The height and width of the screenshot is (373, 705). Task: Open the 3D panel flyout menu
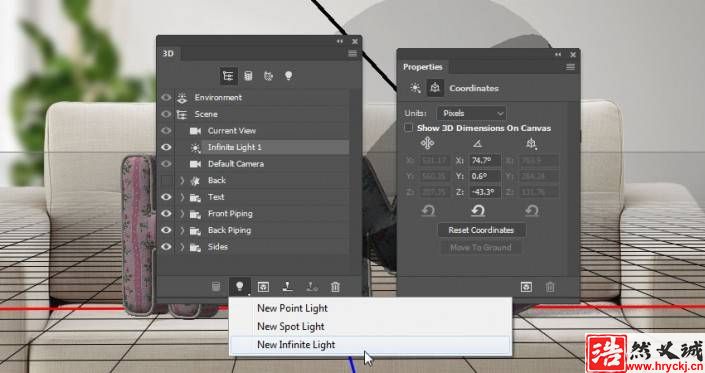352,53
